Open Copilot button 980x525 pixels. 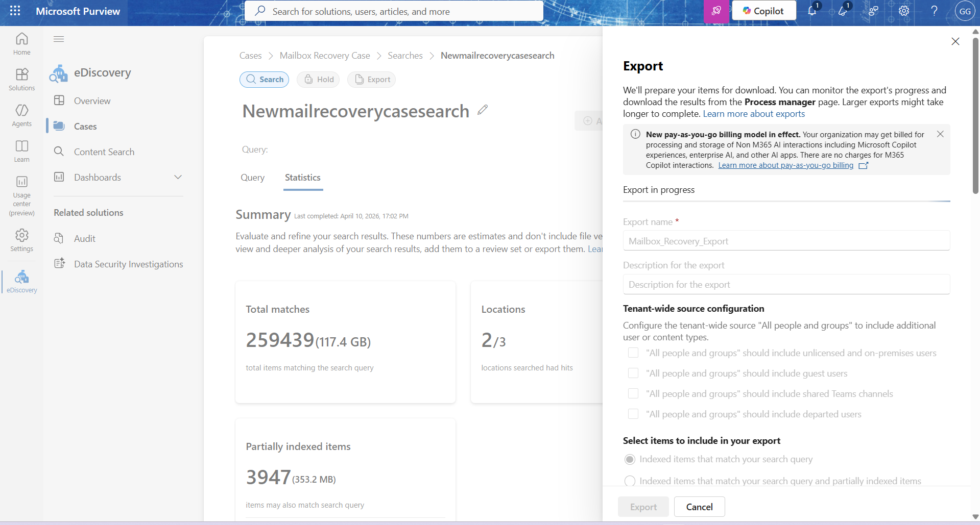(763, 11)
